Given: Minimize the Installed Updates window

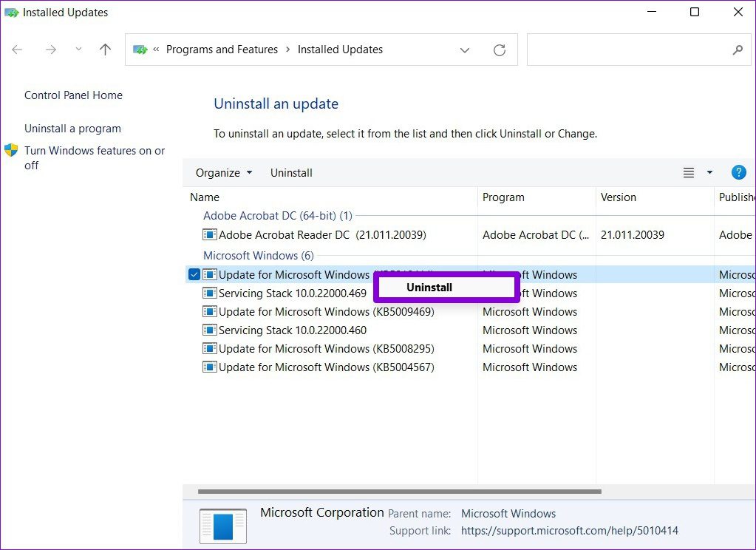Looking at the screenshot, I should click(652, 12).
